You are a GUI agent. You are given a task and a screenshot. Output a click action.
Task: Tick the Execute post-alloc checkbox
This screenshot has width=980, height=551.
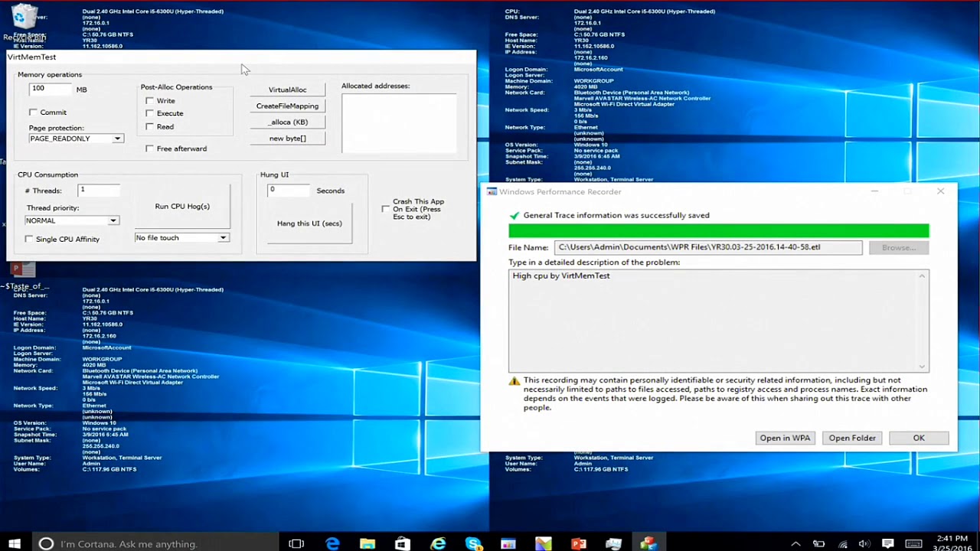click(149, 113)
